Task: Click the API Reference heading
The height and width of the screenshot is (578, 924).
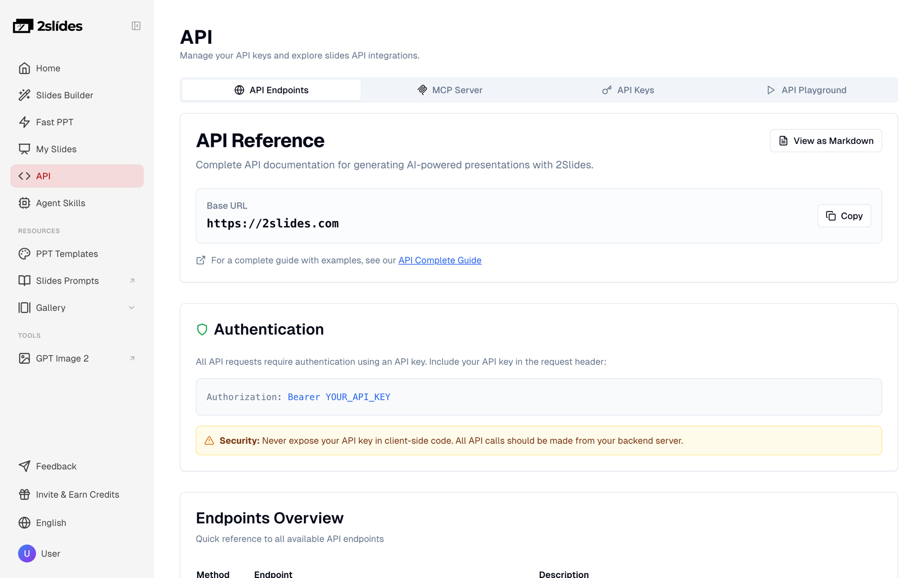Action: click(260, 141)
